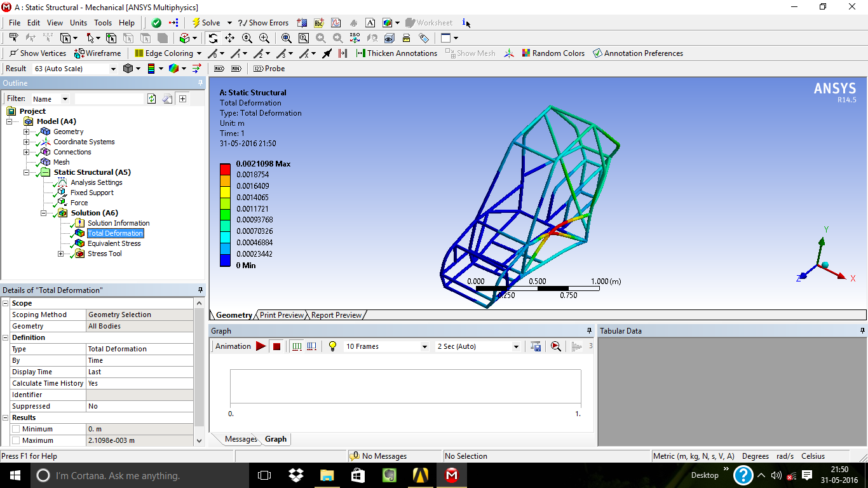This screenshot has width=868, height=488.
Task: Toggle Thicken Annotations
Action: pyautogui.click(x=397, y=53)
